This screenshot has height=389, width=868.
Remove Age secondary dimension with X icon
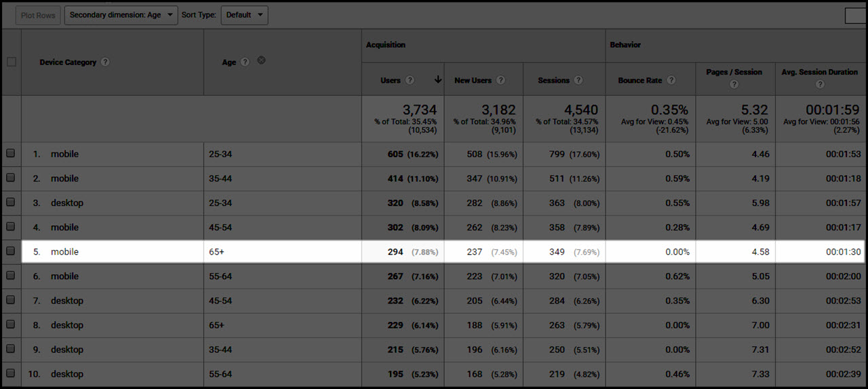[261, 60]
